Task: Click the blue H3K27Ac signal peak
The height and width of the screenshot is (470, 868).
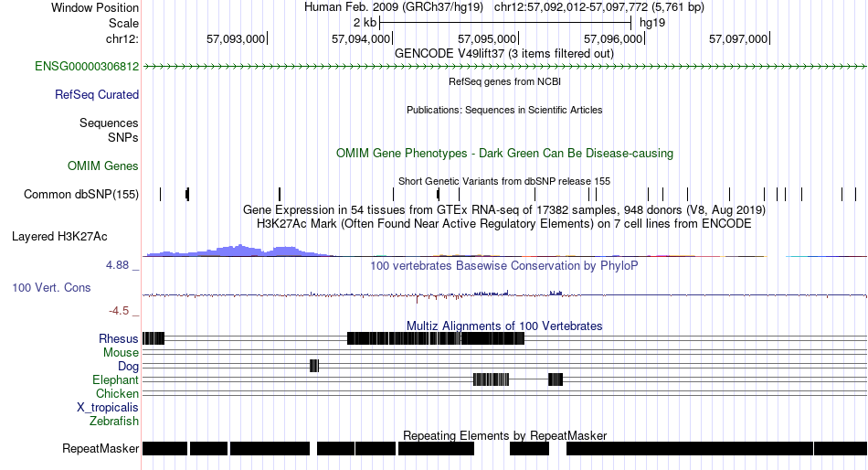Action: click(x=239, y=251)
